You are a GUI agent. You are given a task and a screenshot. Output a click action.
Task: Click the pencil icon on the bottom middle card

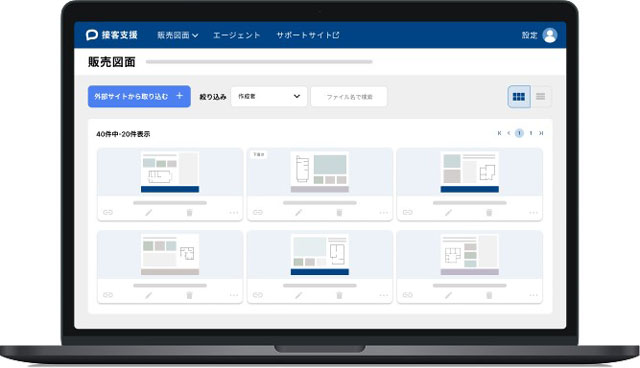(x=299, y=295)
